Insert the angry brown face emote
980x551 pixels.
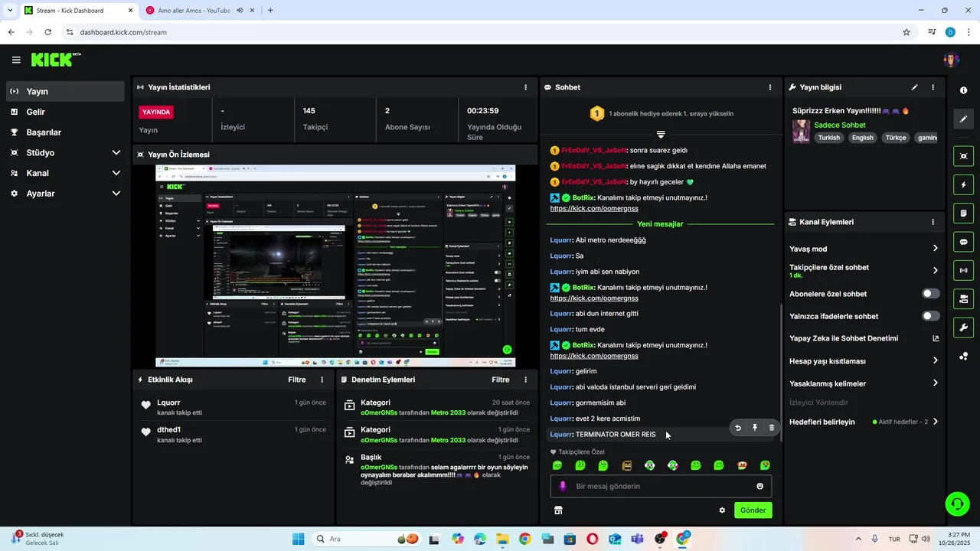626,465
